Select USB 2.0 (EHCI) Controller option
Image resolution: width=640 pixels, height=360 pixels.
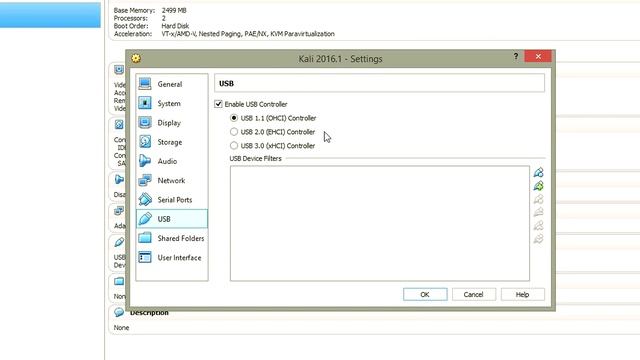[233, 132]
